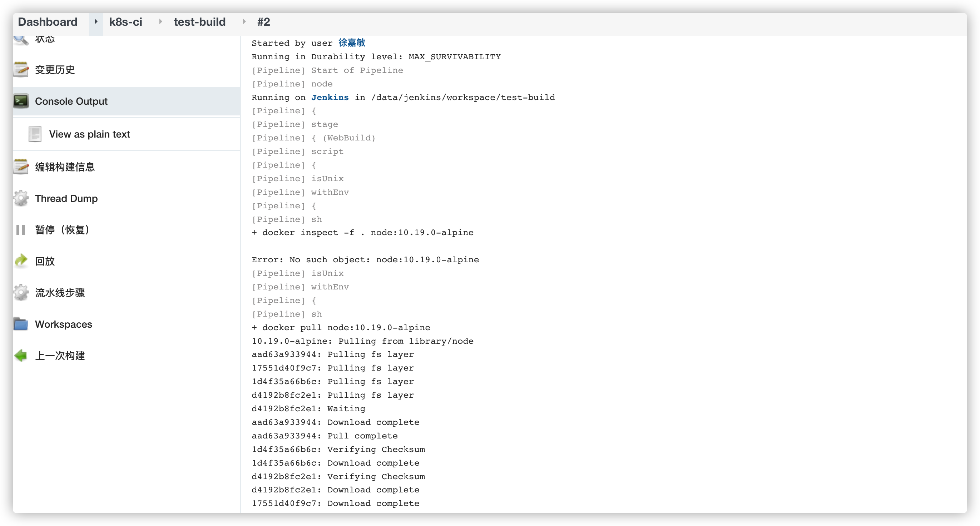Click the notepad icon beside 变更历史
980x526 pixels.
[x=21, y=70]
